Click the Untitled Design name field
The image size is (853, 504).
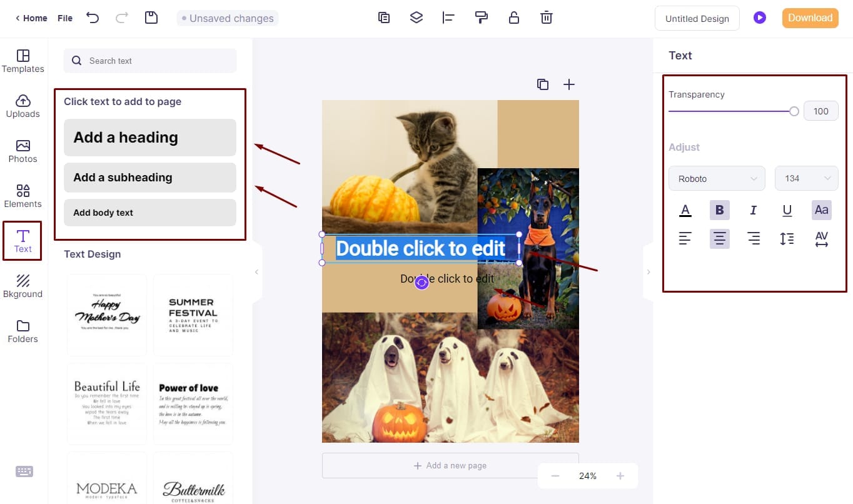(697, 18)
